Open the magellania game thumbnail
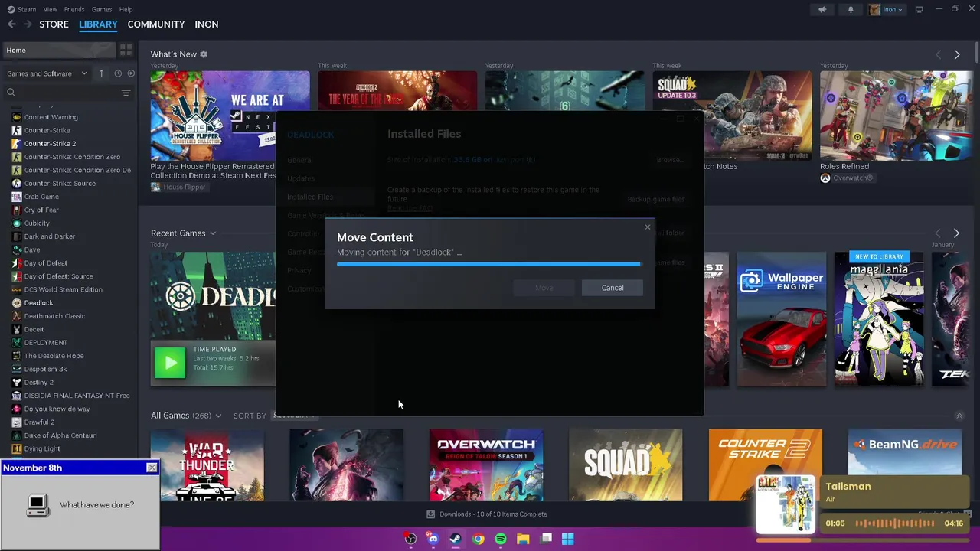The height and width of the screenshot is (551, 980). click(879, 319)
